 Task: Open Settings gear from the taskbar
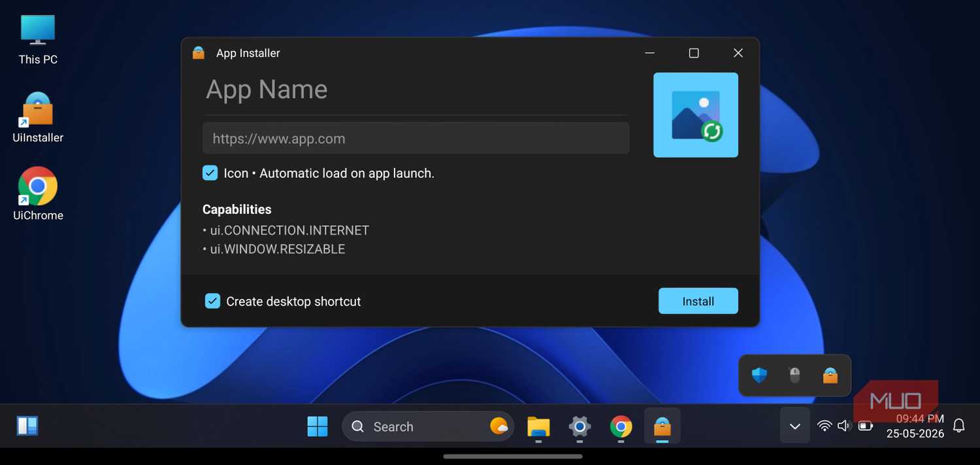click(580, 426)
